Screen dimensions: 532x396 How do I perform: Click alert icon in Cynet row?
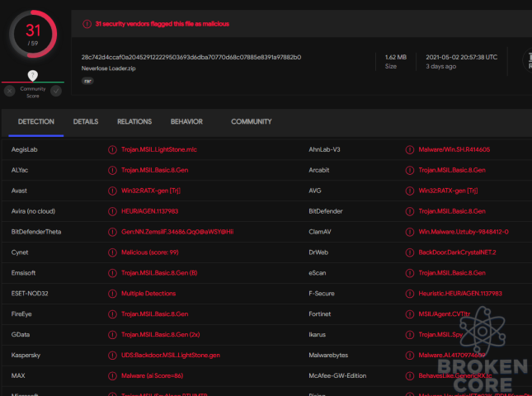[112, 252]
